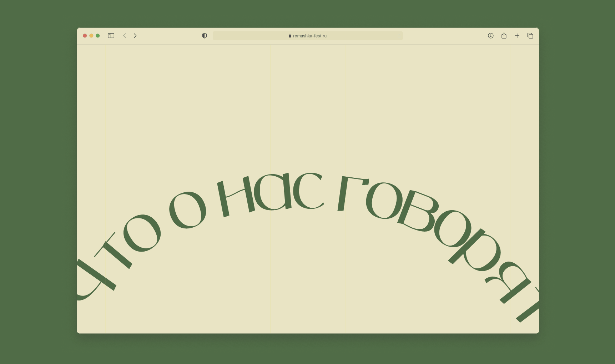Click the standalone letter "О" in heading
This screenshot has height=364, width=615.
[x=188, y=211]
